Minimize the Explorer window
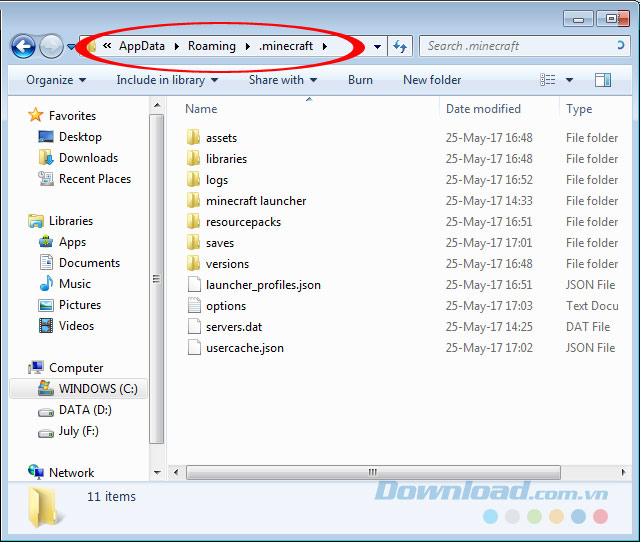Screen dimensions: 640x542 [578, 19]
